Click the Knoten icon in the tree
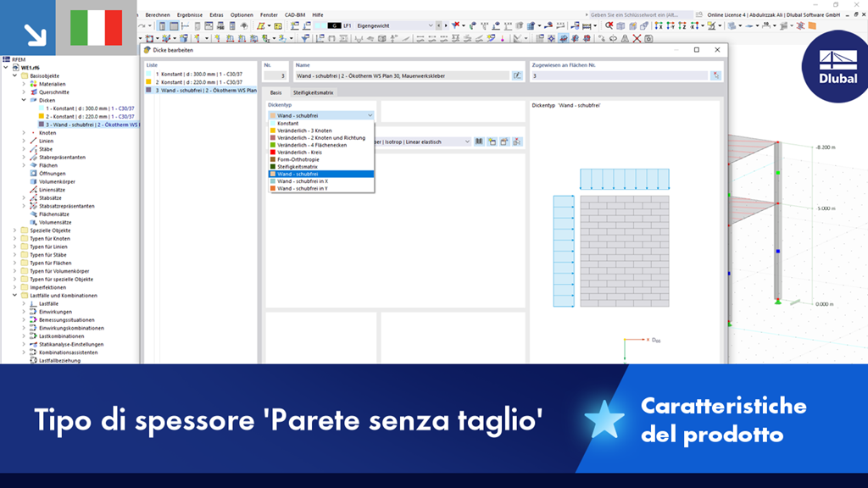The height and width of the screenshot is (488, 868). [x=33, y=132]
